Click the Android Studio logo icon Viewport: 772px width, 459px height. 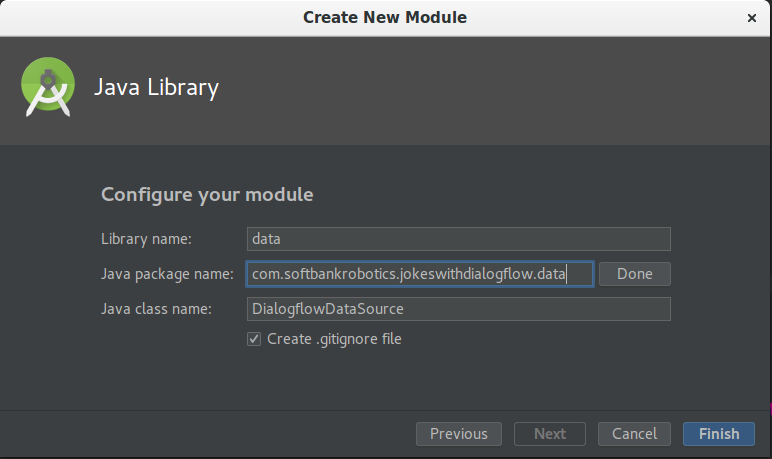pyautogui.click(x=48, y=87)
